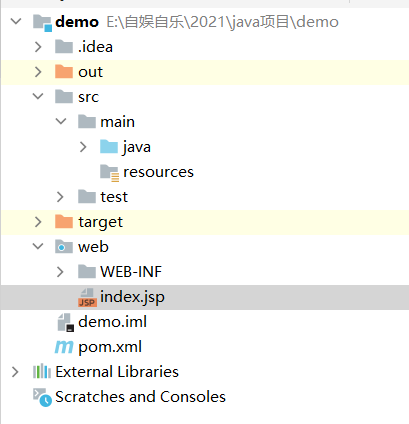Click the .idea folder icon

64,46
